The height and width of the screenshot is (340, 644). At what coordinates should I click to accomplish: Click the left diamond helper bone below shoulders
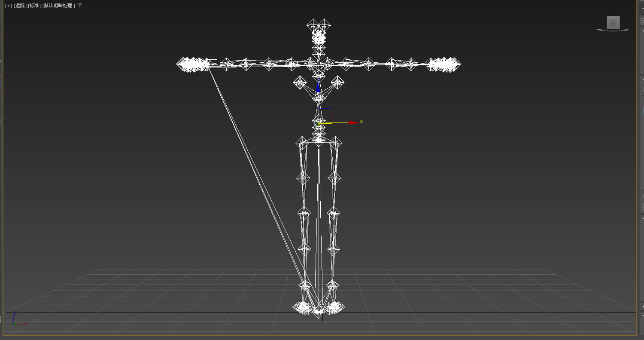(x=300, y=83)
